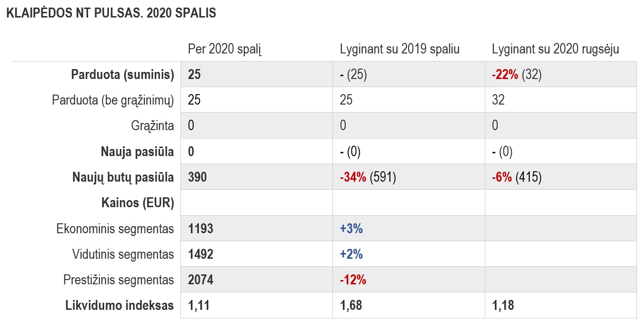Image resolution: width=644 pixels, height=325 pixels.
Task: Select the Prestižinis segmentas price 2074
Action: (201, 280)
